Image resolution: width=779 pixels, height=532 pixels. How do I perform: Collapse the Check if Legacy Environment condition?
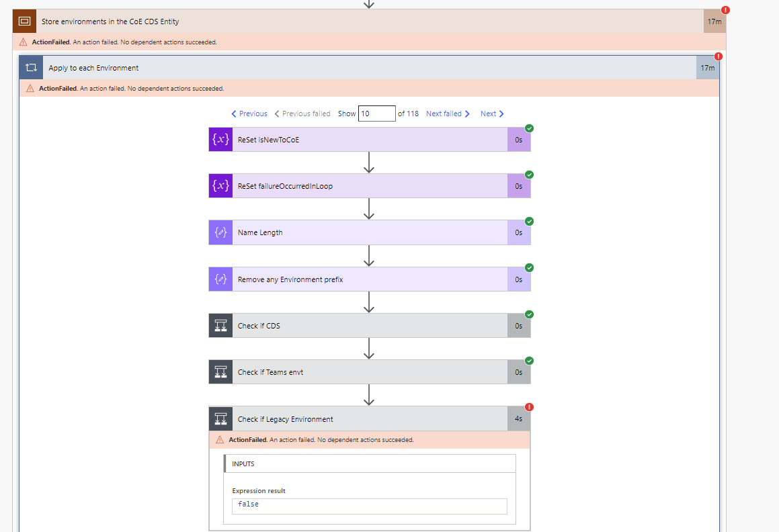click(370, 418)
